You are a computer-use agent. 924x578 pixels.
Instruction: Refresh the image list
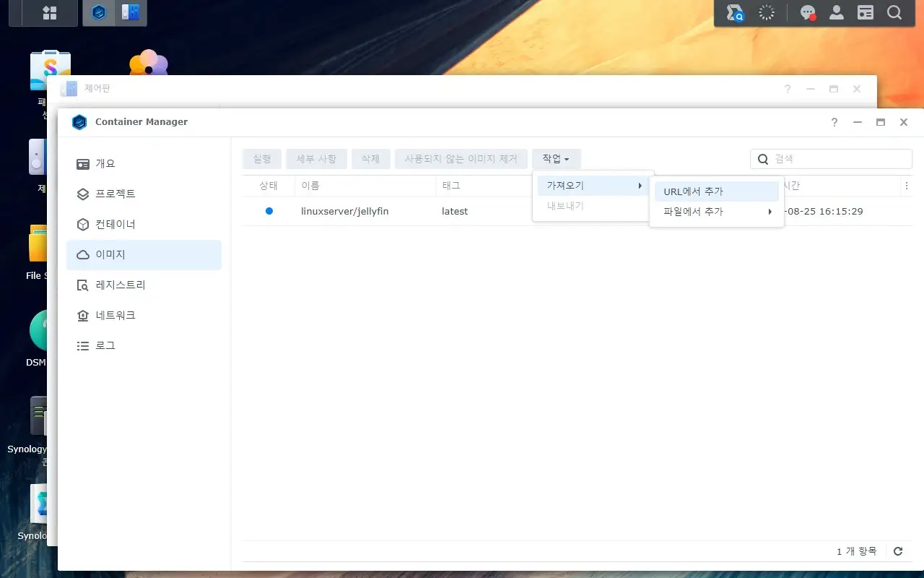point(898,551)
